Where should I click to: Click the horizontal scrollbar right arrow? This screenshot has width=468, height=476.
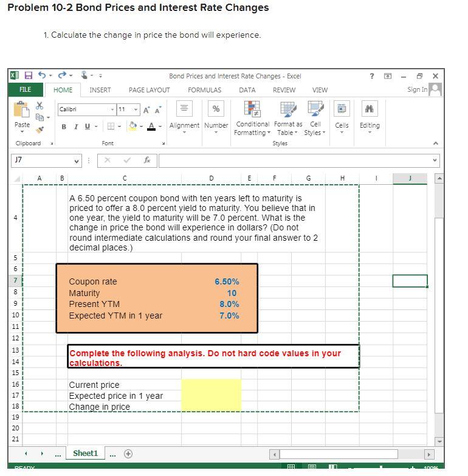click(429, 455)
